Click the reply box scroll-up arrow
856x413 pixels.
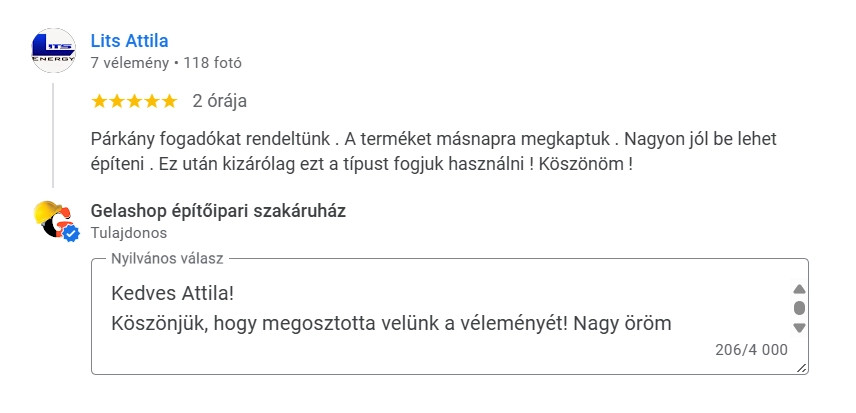click(799, 288)
